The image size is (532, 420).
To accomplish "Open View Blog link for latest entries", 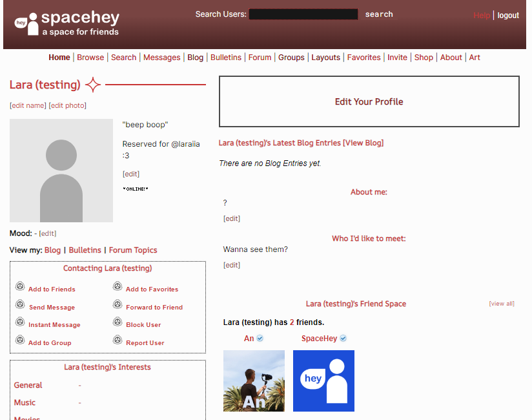I will [363, 143].
